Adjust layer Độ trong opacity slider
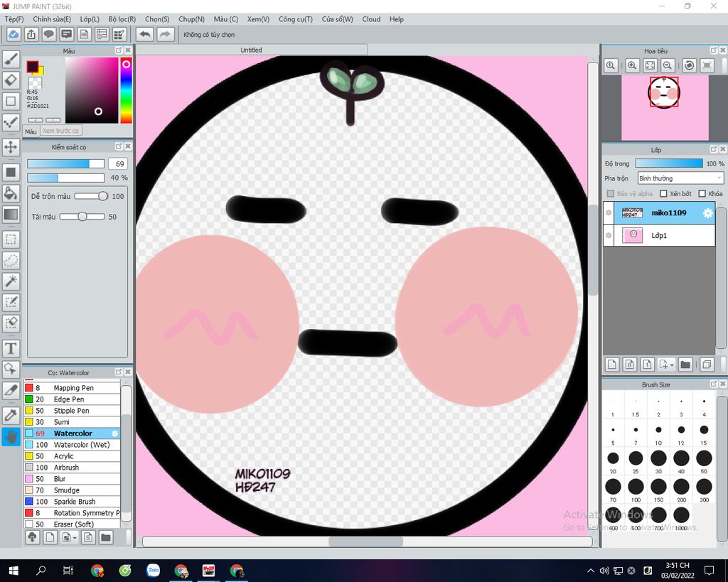728x582 pixels. pos(668,163)
